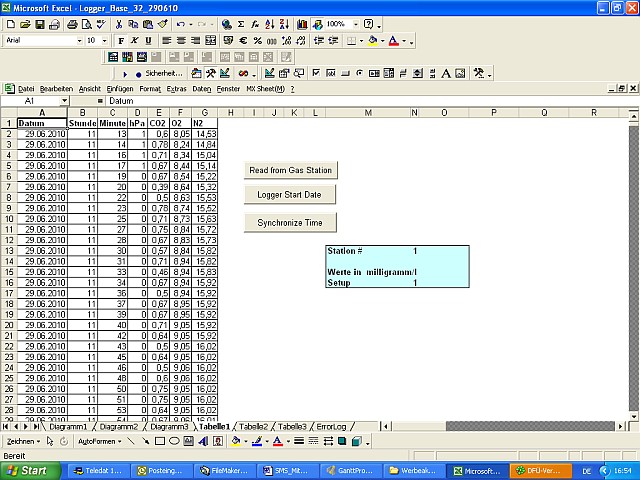Click the font color red A swatch
Image resolution: width=640 pixels, height=480 pixels.
[x=394, y=41]
